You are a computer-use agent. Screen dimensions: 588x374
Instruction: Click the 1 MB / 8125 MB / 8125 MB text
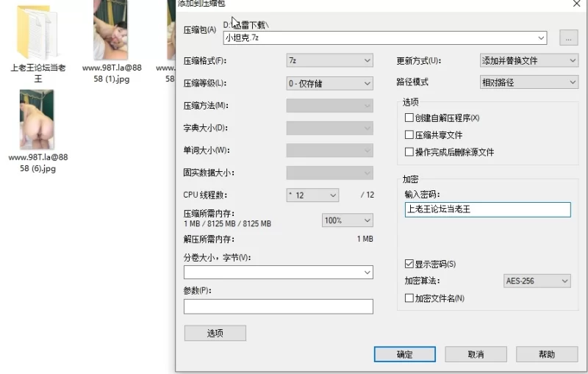(x=227, y=223)
